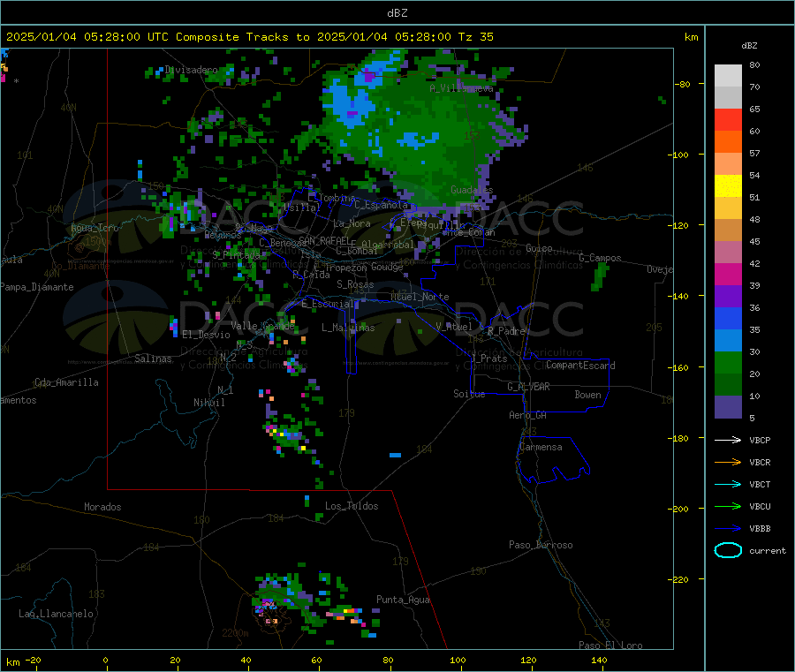This screenshot has height=672, width=795.
Task: Click the orange VBCR arrow in legend
Action: coord(728,462)
